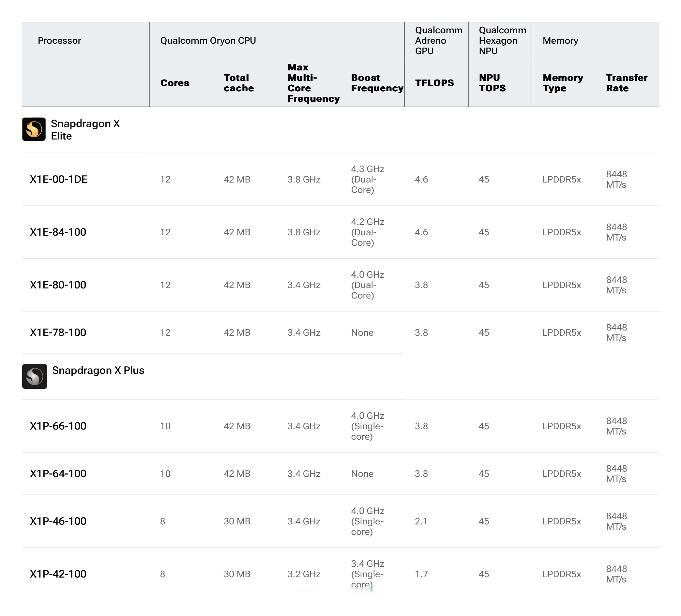Open the X1E-80-100 processor row
This screenshot has width=681, height=616.
pyautogui.click(x=58, y=285)
